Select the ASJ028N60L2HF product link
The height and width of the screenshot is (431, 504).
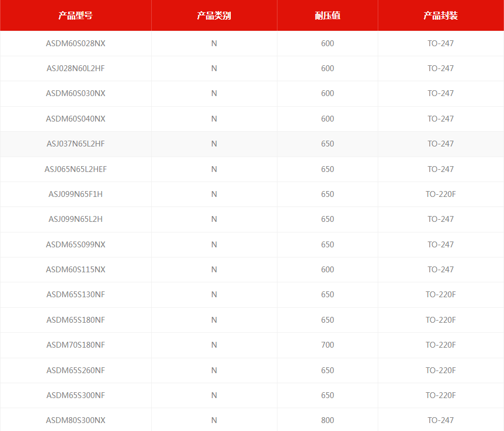75,68
